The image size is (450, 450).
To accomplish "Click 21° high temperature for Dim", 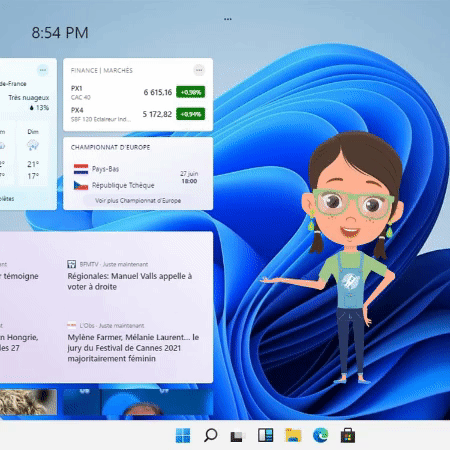I will [33, 164].
